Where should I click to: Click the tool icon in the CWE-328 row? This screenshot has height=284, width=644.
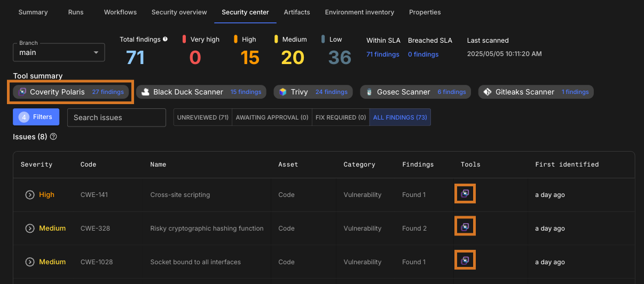coord(465,227)
